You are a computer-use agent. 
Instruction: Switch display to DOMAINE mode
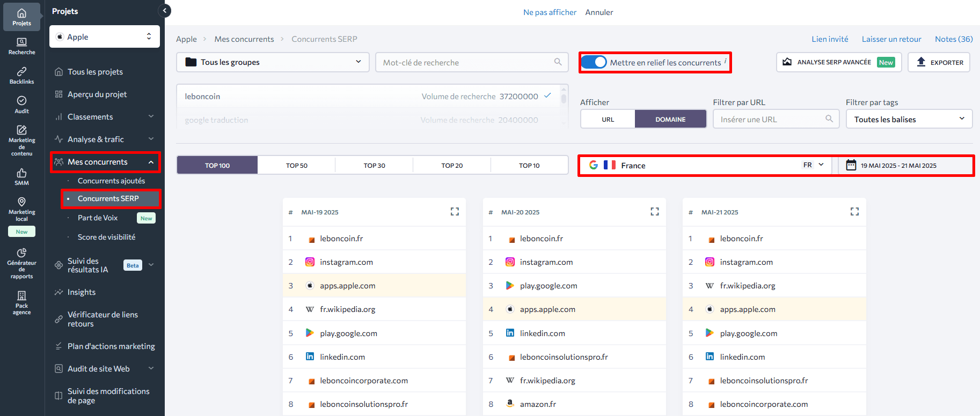click(670, 119)
